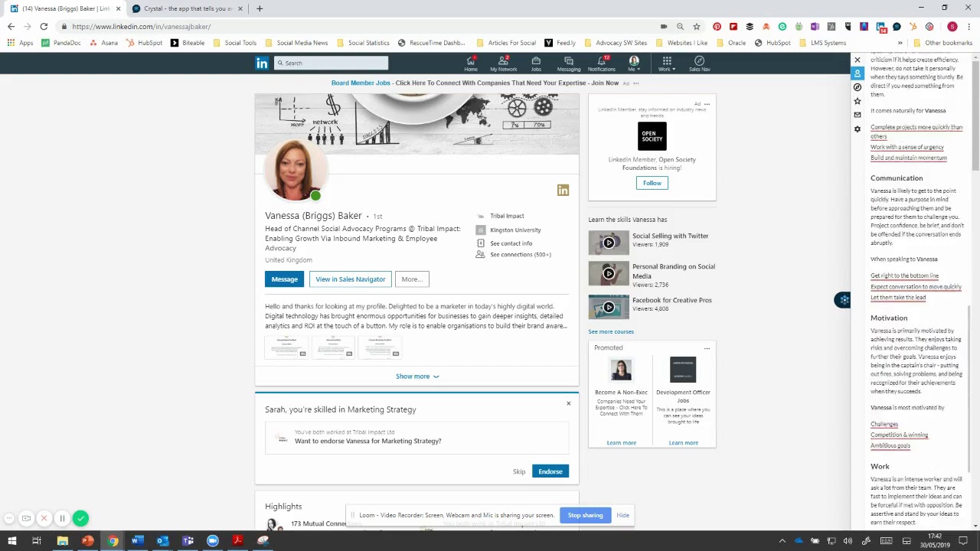The width and height of the screenshot is (980, 551).
Task: Pause the Loom recording
Action: (x=62, y=518)
